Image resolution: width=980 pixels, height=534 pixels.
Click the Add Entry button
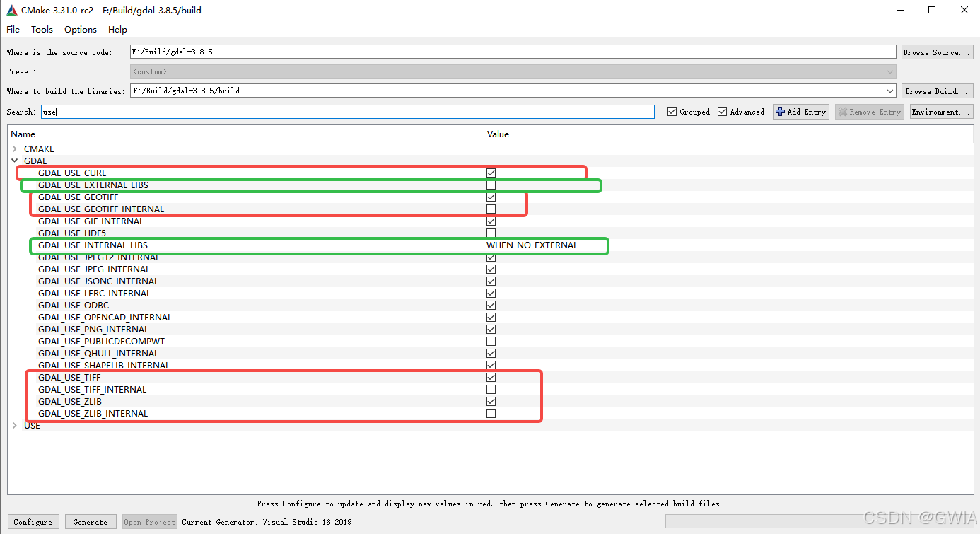tap(801, 112)
